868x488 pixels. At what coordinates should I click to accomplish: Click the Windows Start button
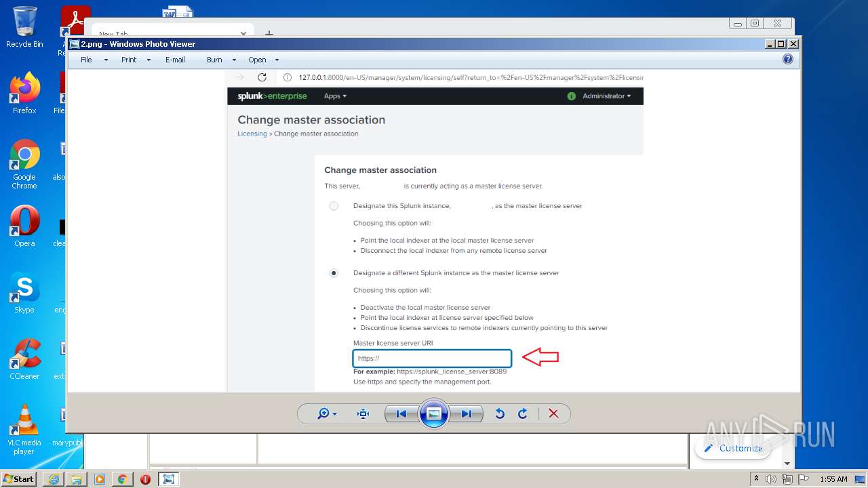point(19,479)
